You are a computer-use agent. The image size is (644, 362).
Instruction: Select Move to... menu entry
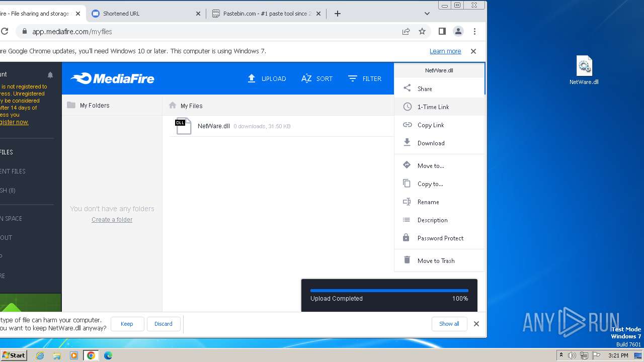pos(439,165)
